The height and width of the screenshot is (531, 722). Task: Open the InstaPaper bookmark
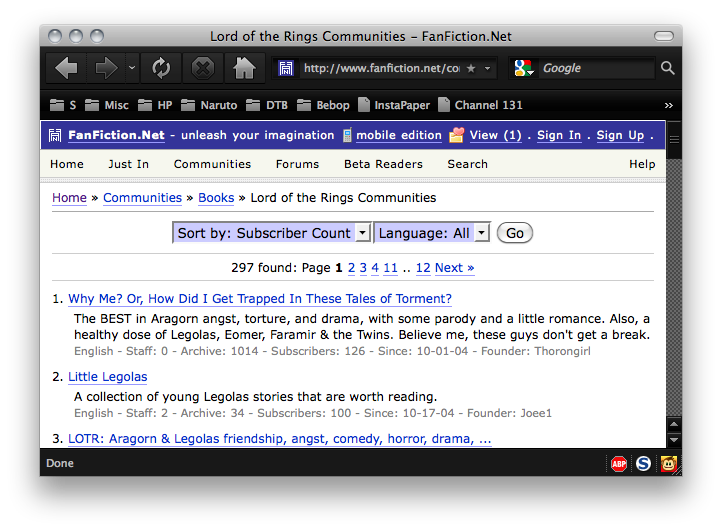pyautogui.click(x=394, y=105)
